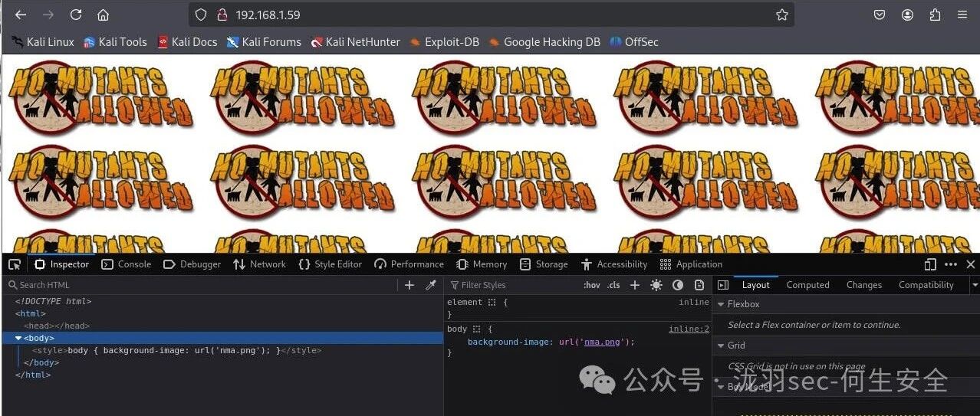Add a new CSS rule
This screenshot has width=980, height=416.
(635, 285)
